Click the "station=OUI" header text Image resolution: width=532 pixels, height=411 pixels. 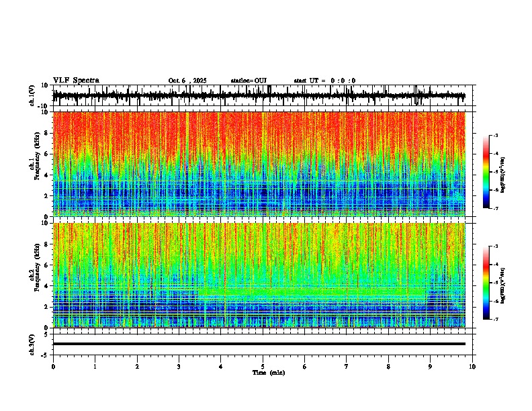pyautogui.click(x=249, y=81)
